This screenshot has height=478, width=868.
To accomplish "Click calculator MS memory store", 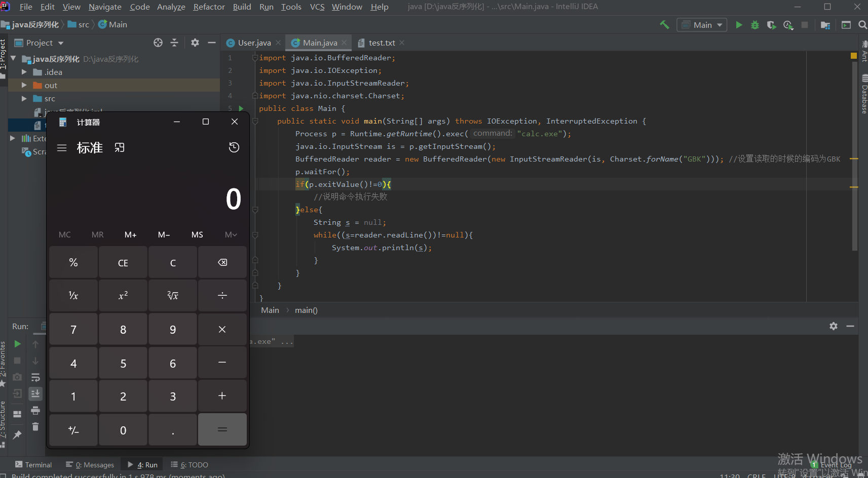I will [197, 234].
